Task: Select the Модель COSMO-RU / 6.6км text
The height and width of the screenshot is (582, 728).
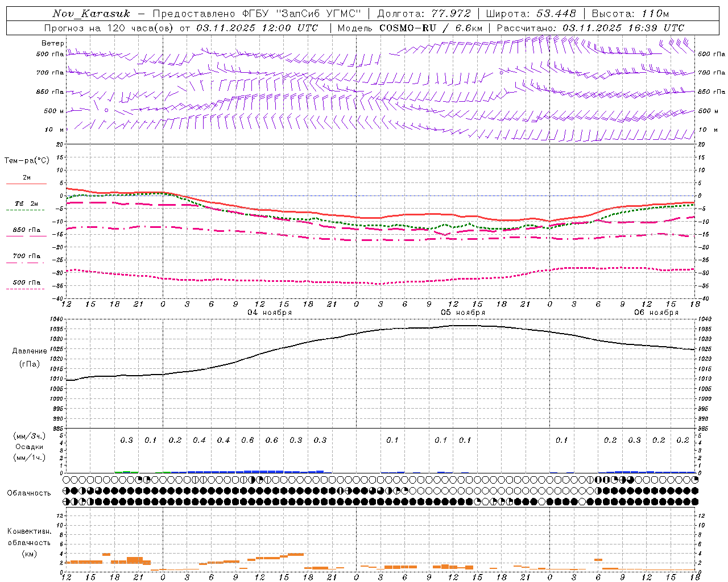Action: click(410, 28)
